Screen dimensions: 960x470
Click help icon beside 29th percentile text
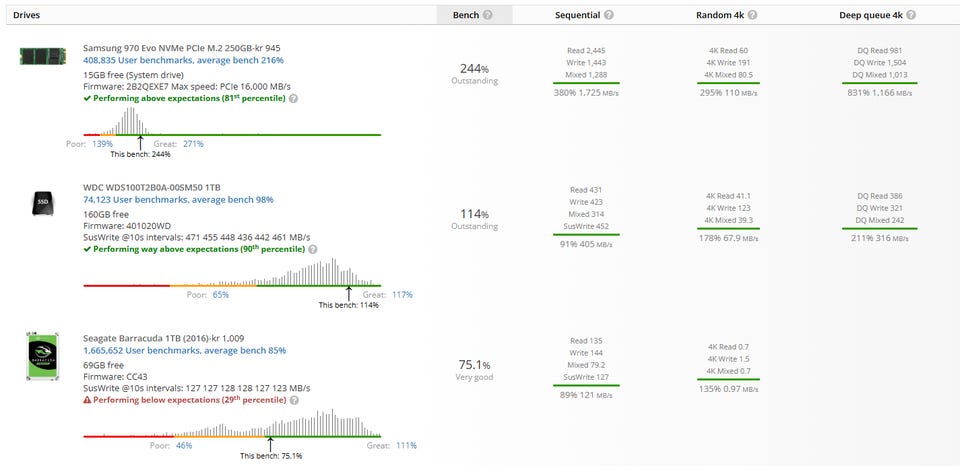pyautogui.click(x=294, y=400)
